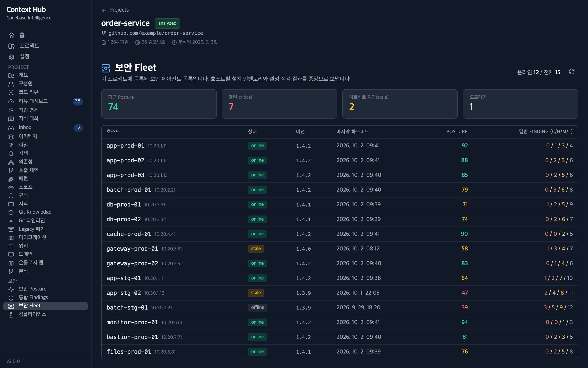Click the back arrow beside Projects
The height and width of the screenshot is (368, 588).
(x=104, y=10)
